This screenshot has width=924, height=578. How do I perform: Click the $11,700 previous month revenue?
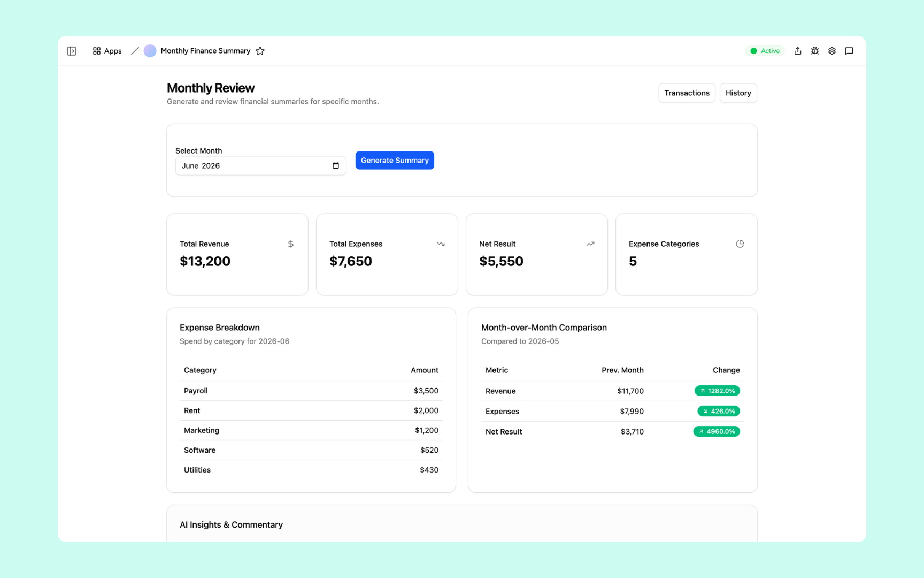[630, 391]
